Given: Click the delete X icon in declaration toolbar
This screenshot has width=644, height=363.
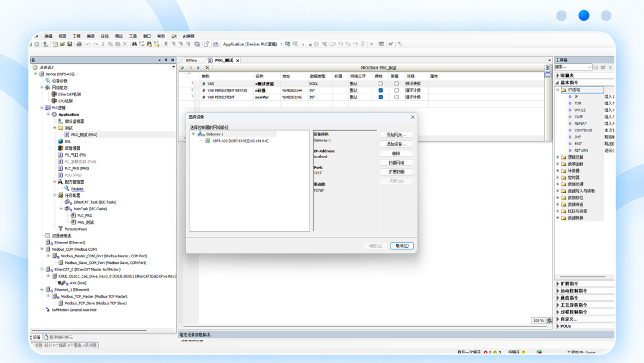Looking at the screenshot, I should pyautogui.click(x=207, y=67).
